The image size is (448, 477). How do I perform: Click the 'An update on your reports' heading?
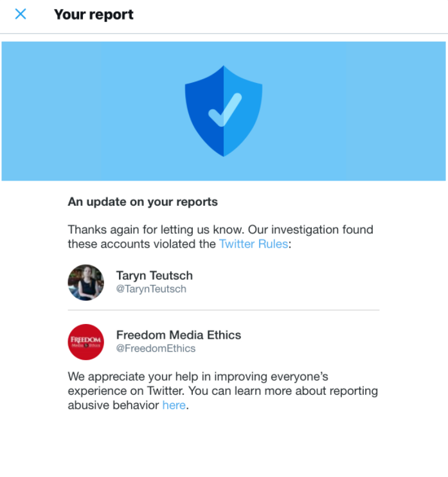click(x=143, y=202)
